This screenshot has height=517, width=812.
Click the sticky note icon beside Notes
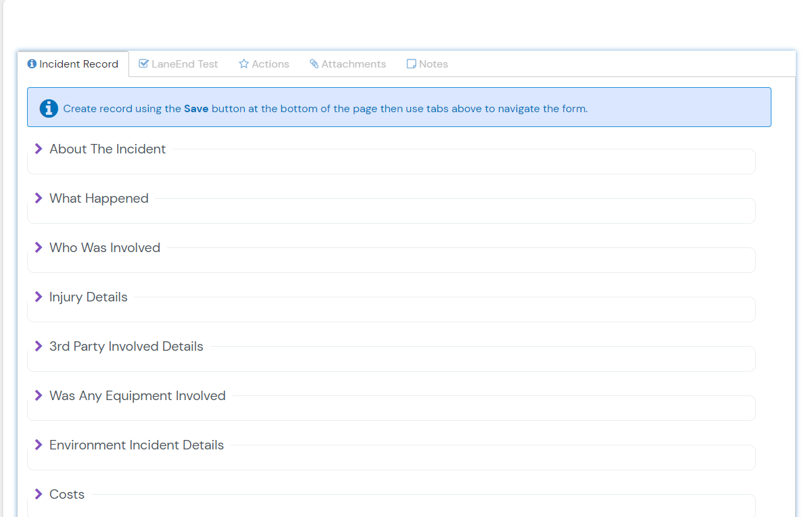pos(411,64)
